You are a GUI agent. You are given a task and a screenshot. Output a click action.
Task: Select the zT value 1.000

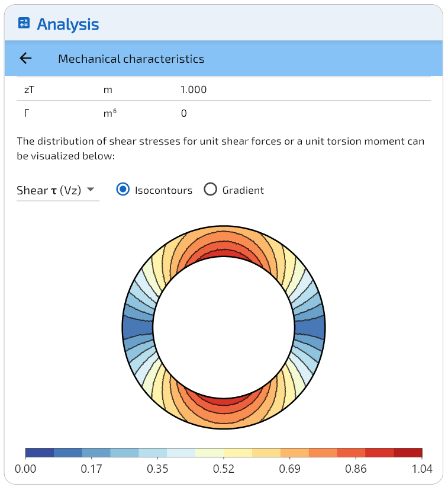pos(194,90)
